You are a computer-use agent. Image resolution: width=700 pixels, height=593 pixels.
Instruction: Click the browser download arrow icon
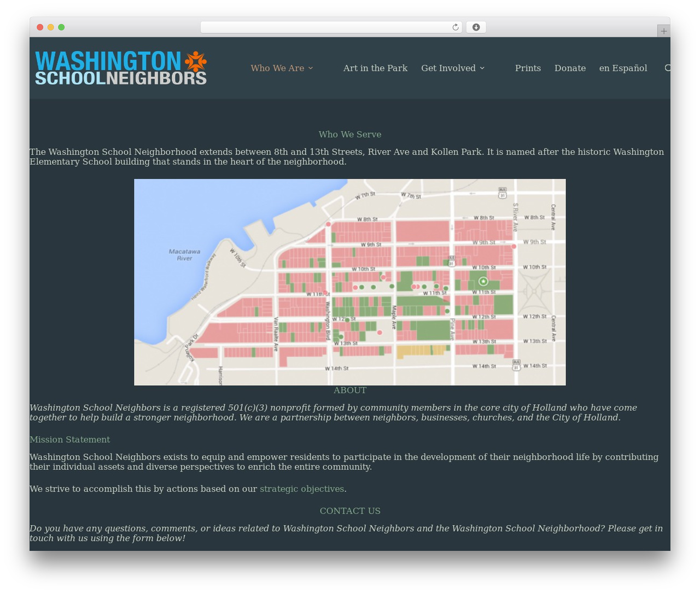(476, 27)
